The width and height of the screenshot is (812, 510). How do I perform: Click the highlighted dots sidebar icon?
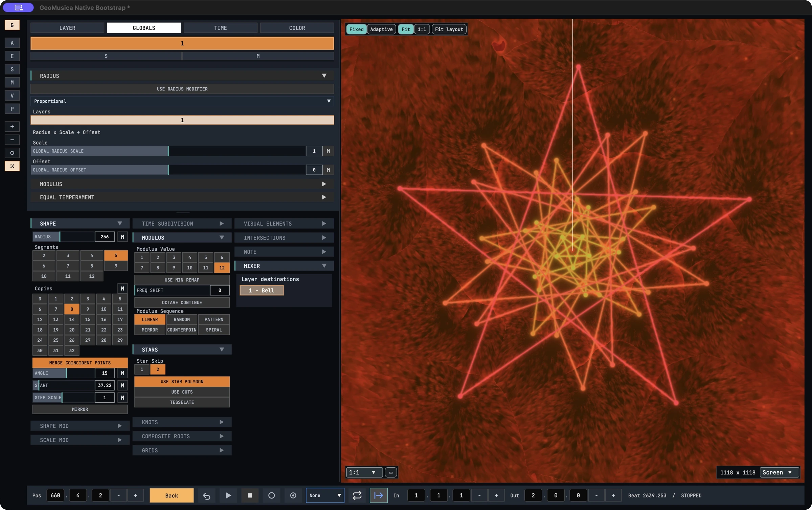coord(12,166)
